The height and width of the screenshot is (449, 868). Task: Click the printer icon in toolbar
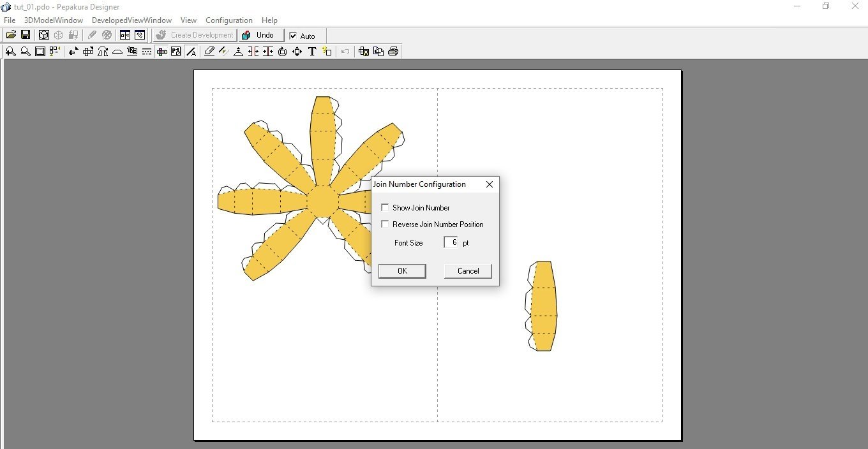pyautogui.click(x=393, y=52)
